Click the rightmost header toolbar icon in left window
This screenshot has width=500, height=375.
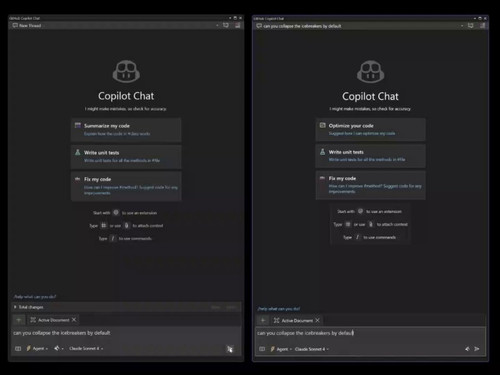(238, 25)
